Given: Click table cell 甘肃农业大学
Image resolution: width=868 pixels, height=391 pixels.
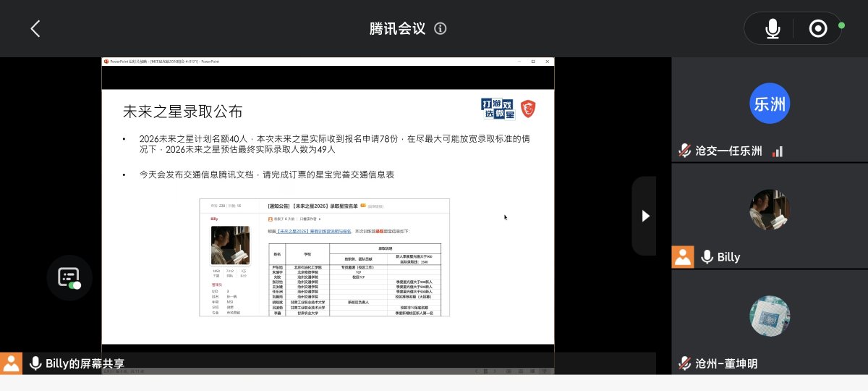Looking at the screenshot, I should pyautogui.click(x=307, y=312).
